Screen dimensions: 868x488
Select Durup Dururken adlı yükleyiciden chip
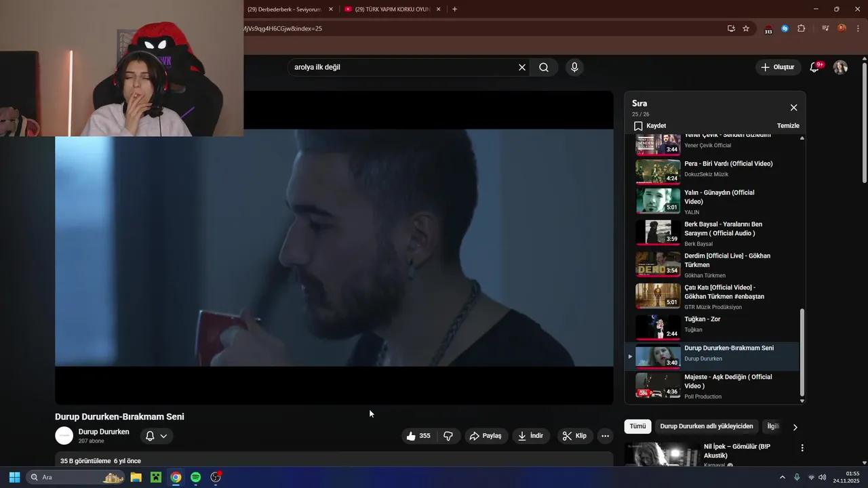[707, 426]
